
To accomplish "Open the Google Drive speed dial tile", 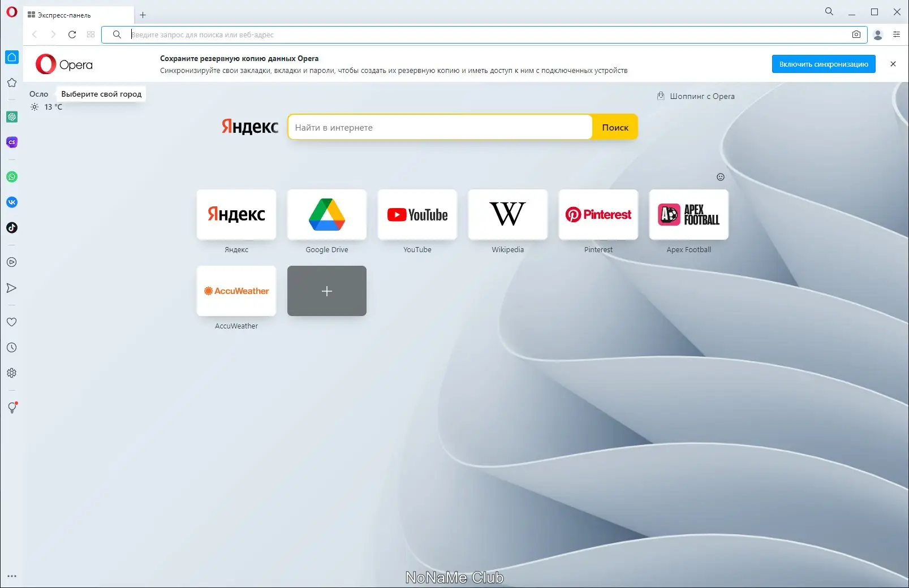I will (327, 214).
